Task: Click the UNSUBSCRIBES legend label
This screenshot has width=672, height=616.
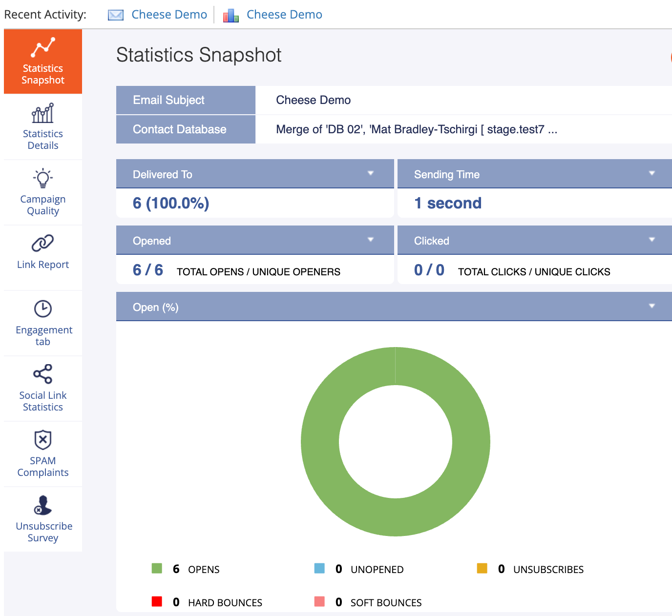Action: tap(548, 570)
